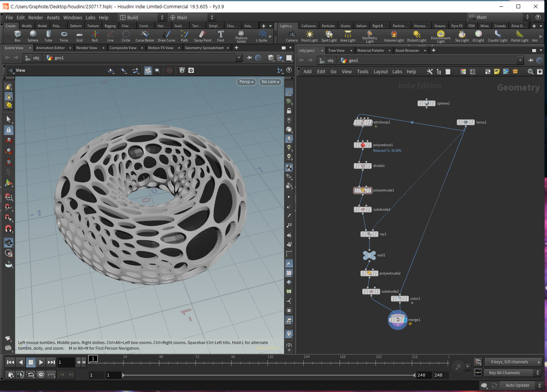Switch to the Geometry Spreadsheet tab
The image size is (547, 392).
tap(204, 48)
